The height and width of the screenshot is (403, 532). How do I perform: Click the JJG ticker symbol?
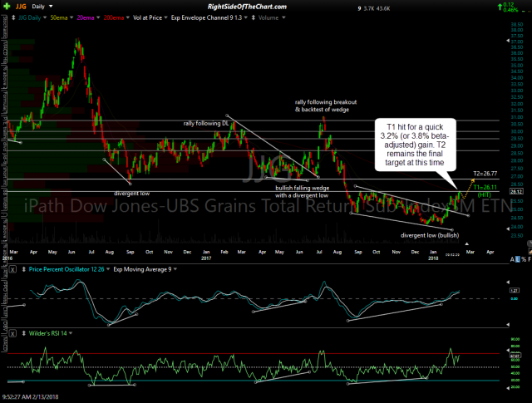click(x=20, y=7)
